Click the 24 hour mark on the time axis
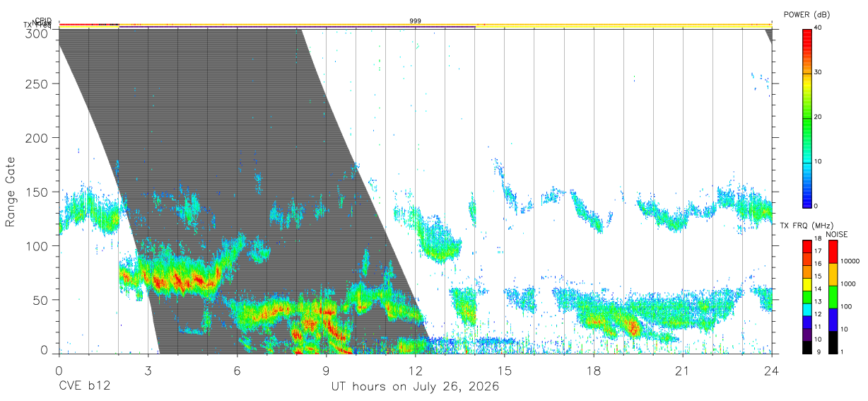 pos(771,371)
